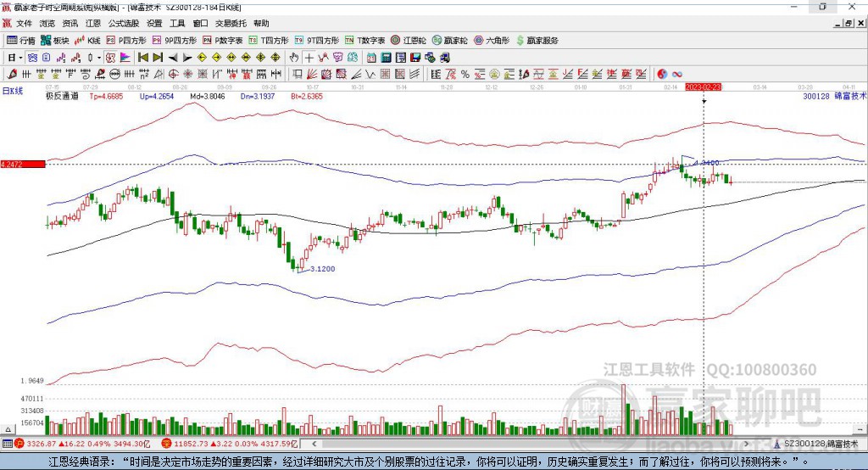The width and height of the screenshot is (868, 470).
Task: Click the colored triangle flag icon
Action: pos(125,58)
